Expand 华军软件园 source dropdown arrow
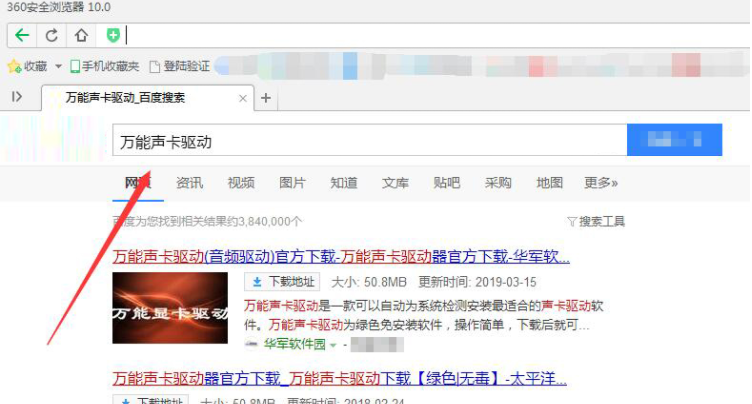752x404 pixels. [332, 345]
